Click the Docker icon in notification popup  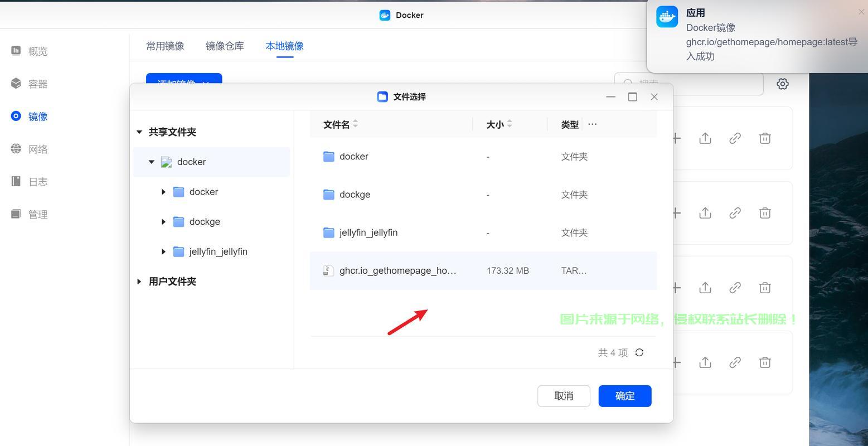point(667,17)
